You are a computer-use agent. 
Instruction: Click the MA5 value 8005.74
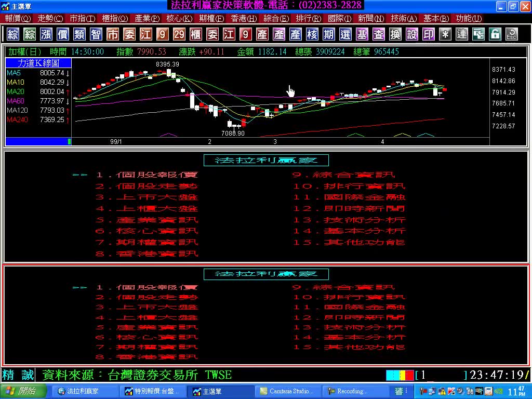[x=52, y=73]
